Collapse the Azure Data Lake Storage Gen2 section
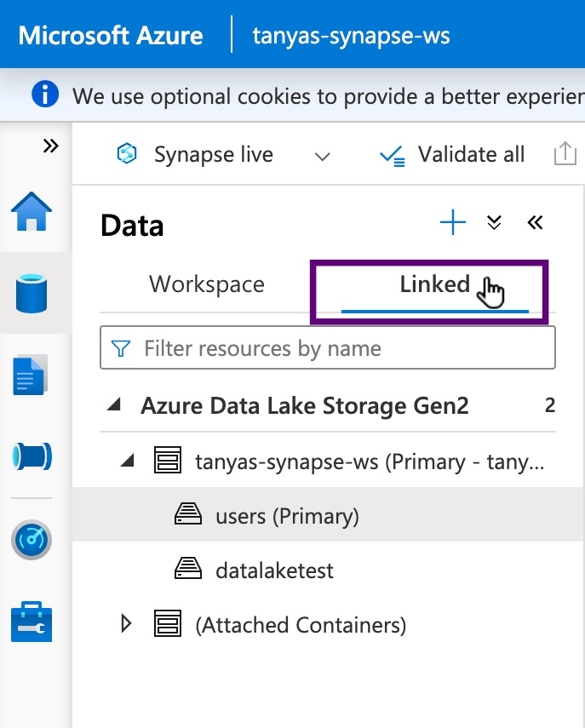Image resolution: width=585 pixels, height=728 pixels. point(114,404)
